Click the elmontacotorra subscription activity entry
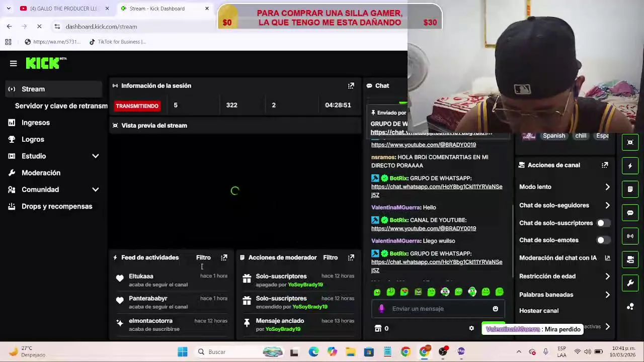 172,325
